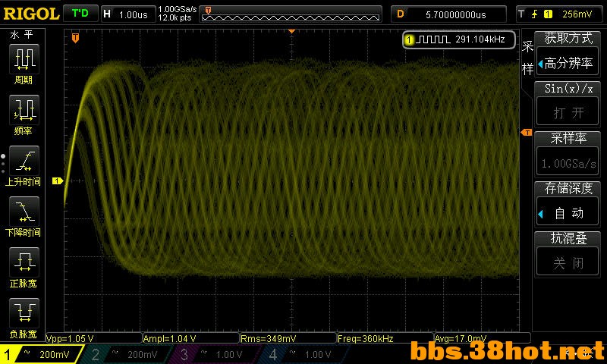Image resolution: width=607 pixels, height=364 pixels.
Task: Click the Vpp=1.05 V measurement
Action: [70, 339]
